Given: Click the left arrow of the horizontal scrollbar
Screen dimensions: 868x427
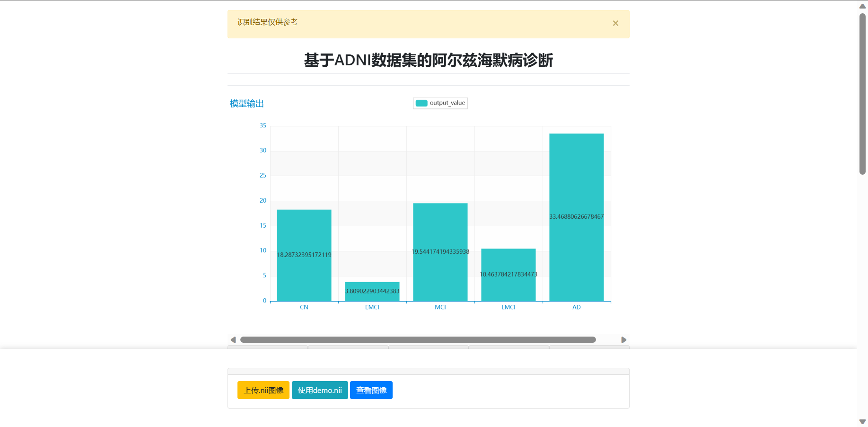Looking at the screenshot, I should coord(232,339).
